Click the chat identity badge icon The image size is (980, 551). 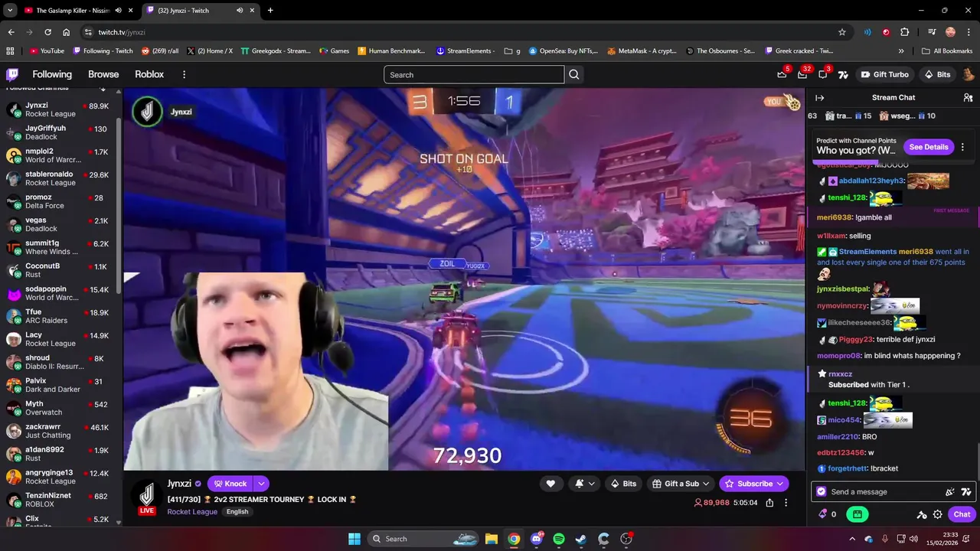coord(822,492)
